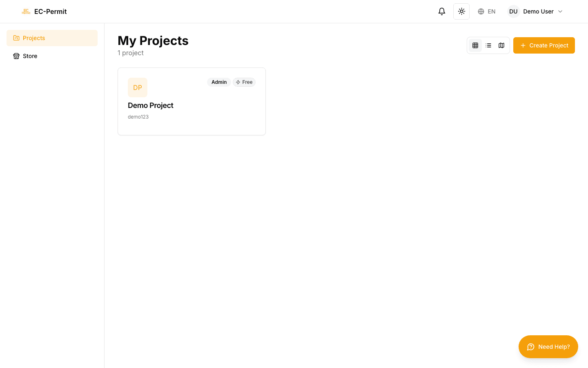The image size is (588, 368).
Task: Select Projects in the sidebar menu
Action: click(x=34, y=38)
